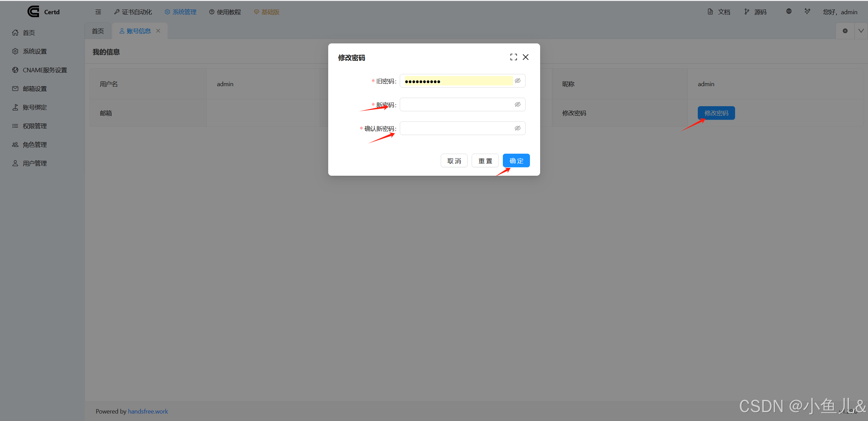
Task: Click the document icon for 文档
Action: tap(710, 12)
